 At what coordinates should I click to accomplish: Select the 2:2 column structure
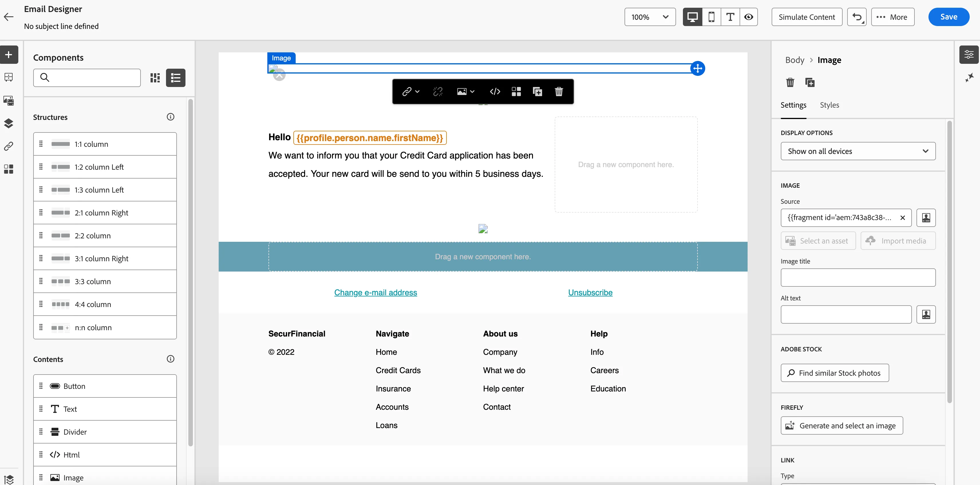pos(105,235)
